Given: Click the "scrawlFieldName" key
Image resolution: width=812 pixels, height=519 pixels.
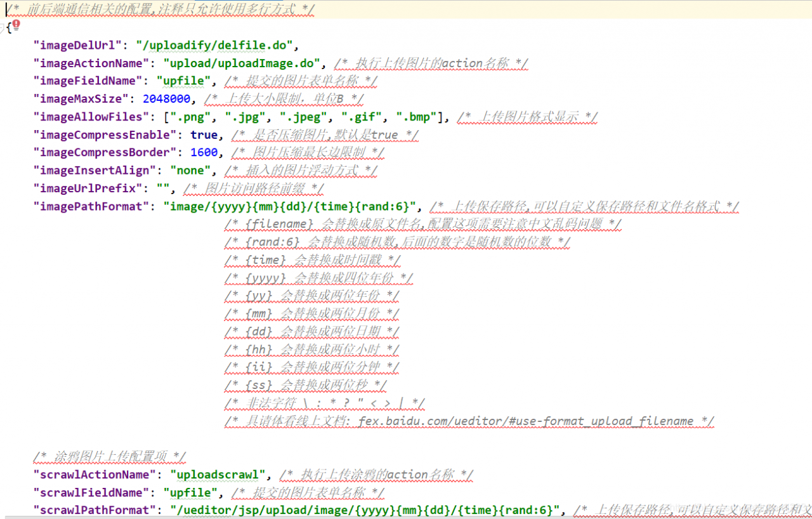Looking at the screenshot, I should [91, 492].
